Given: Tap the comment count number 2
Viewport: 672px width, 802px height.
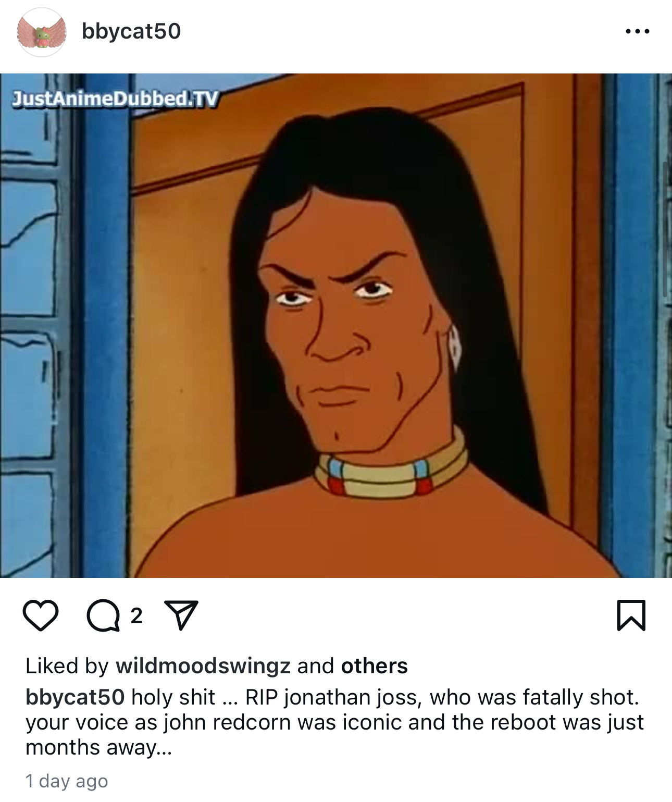Looking at the screenshot, I should (x=136, y=616).
